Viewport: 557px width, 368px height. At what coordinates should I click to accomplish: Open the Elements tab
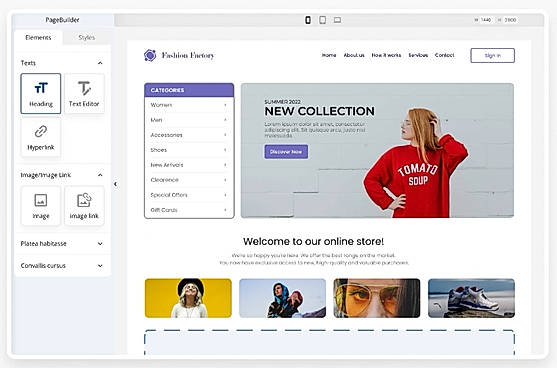(38, 38)
